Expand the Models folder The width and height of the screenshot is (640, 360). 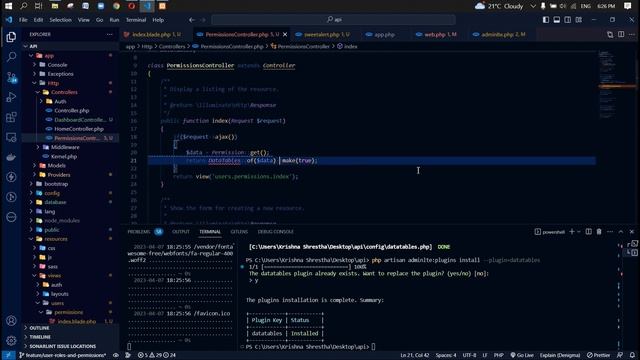56,165
